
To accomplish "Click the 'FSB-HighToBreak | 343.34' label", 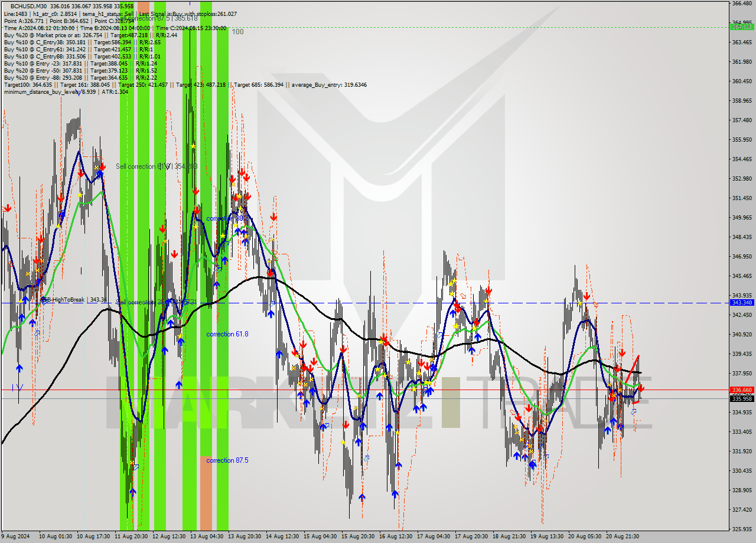I will pyautogui.click(x=74, y=300).
